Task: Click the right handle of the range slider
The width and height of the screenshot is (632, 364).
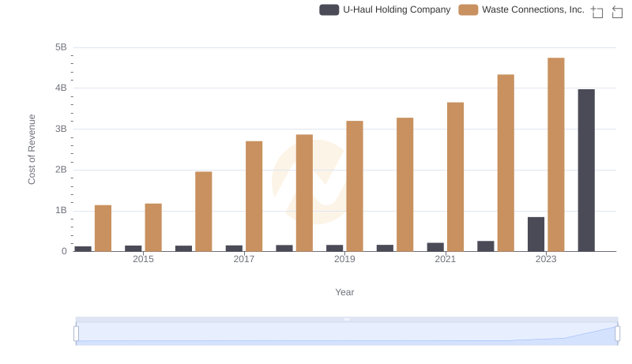Action: click(x=617, y=333)
